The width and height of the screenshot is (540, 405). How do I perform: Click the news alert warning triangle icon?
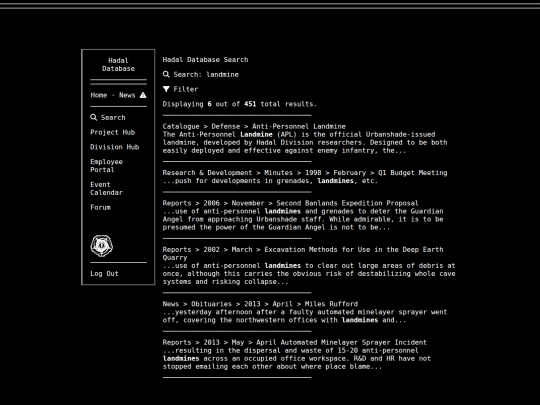click(x=143, y=95)
